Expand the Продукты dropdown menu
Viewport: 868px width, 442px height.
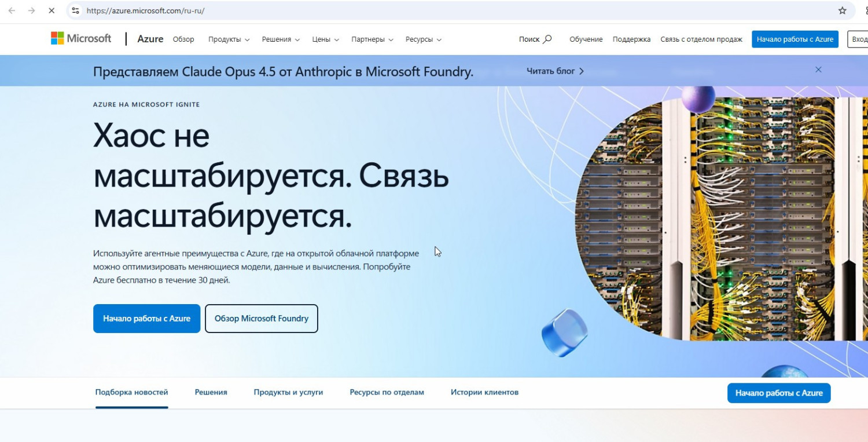[229, 39]
